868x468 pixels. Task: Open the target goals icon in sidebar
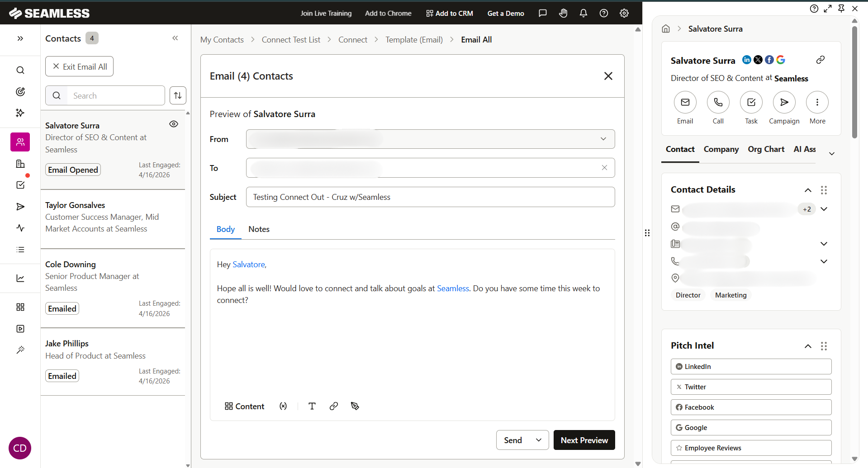[20, 92]
